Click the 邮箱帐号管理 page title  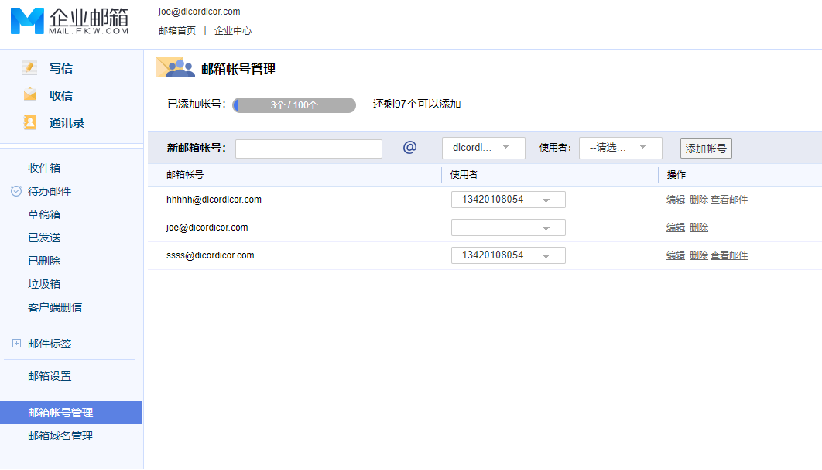tap(239, 69)
